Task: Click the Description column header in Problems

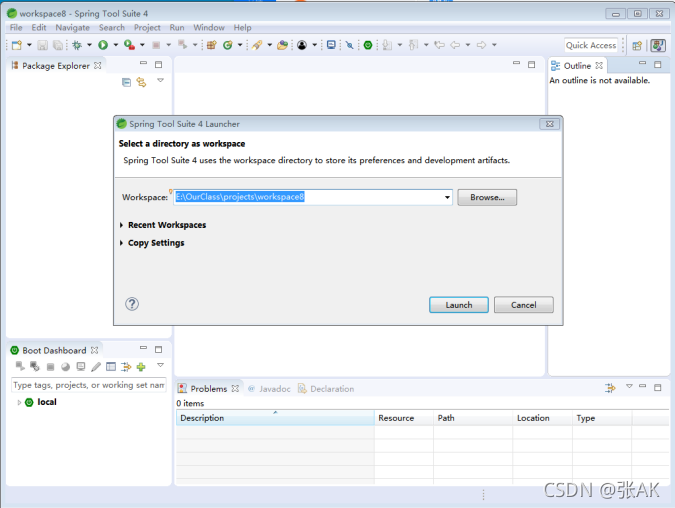Action: coord(275,418)
